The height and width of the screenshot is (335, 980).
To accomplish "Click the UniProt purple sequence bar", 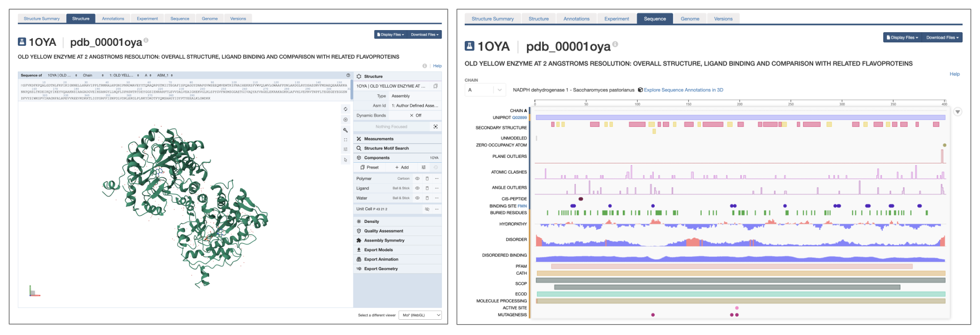I will [x=740, y=117].
